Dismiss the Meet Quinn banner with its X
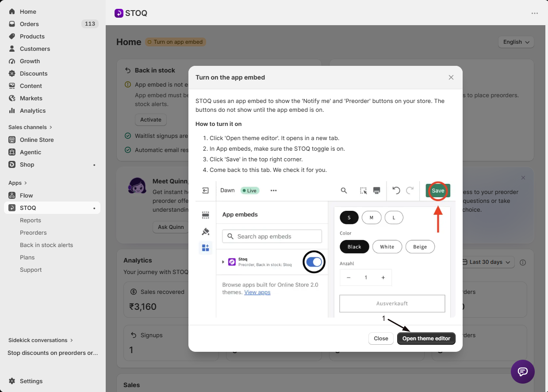This screenshot has height=392, width=548. pos(523,178)
